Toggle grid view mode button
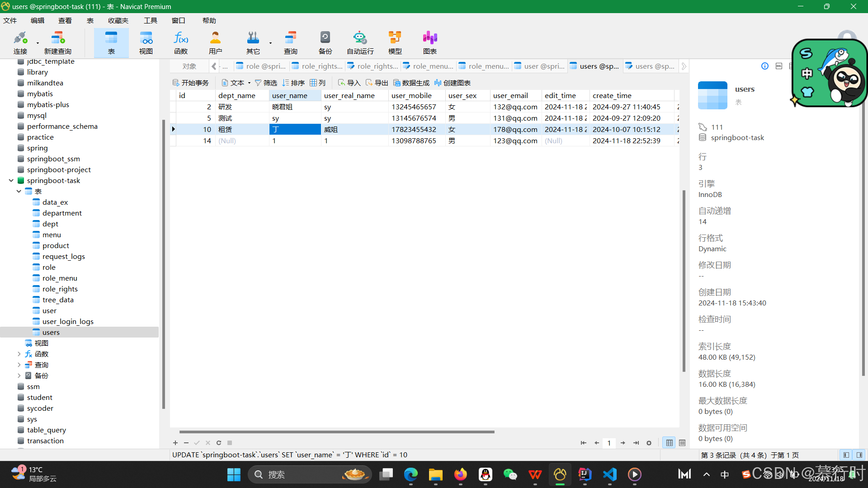 pos(670,443)
